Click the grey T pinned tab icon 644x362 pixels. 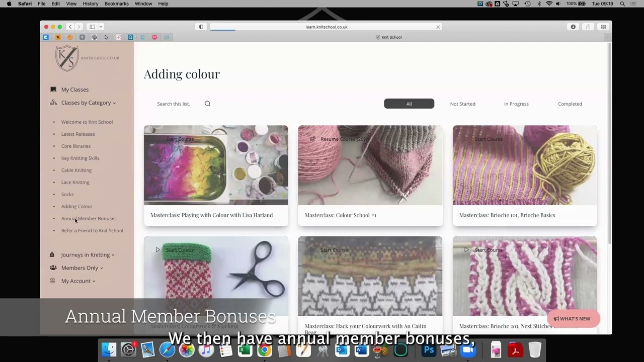click(x=82, y=37)
